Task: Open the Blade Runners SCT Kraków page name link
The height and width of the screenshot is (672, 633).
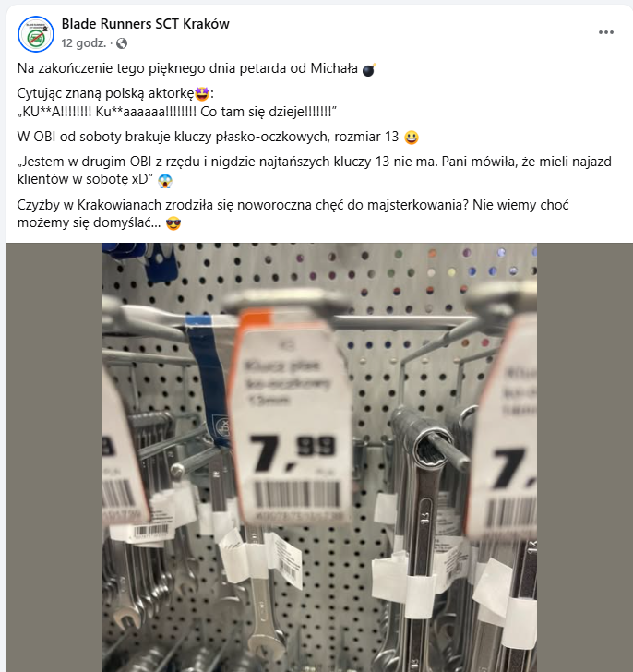Action: [x=145, y=24]
